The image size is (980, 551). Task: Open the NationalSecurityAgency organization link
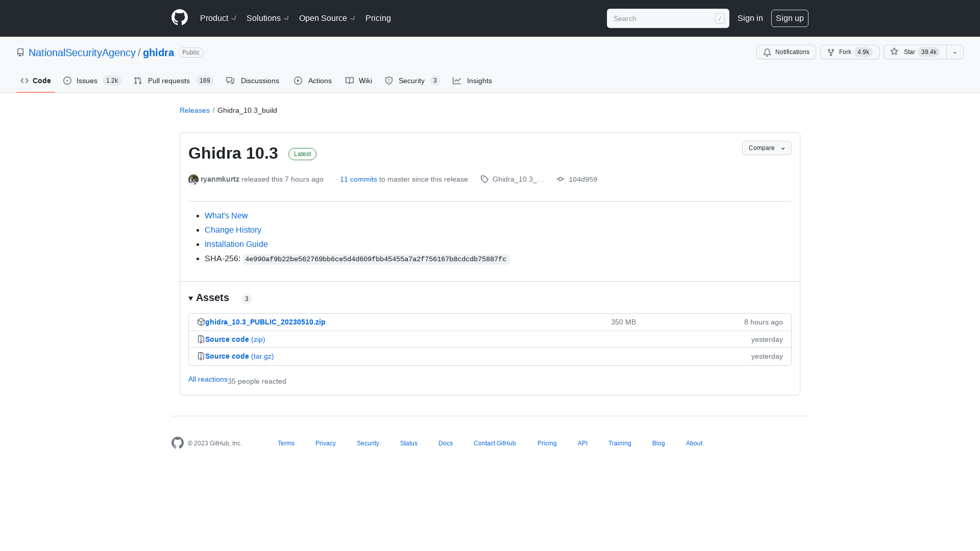82,53
